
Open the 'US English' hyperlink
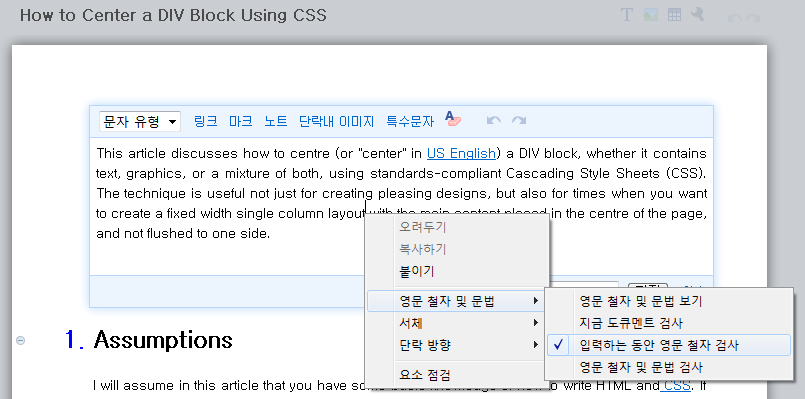461,154
